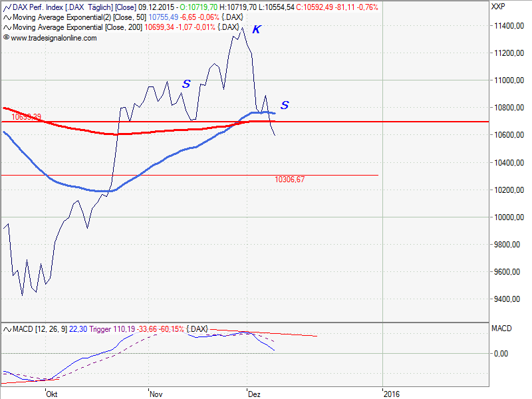Click the 'Dez' marker on the date axis

[x=253, y=394]
